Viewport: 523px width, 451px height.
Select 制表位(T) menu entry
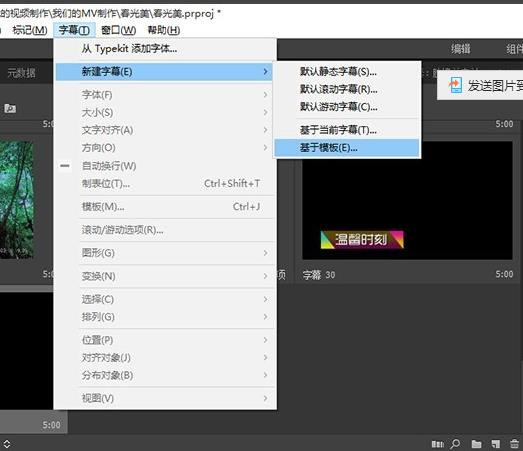click(165, 183)
